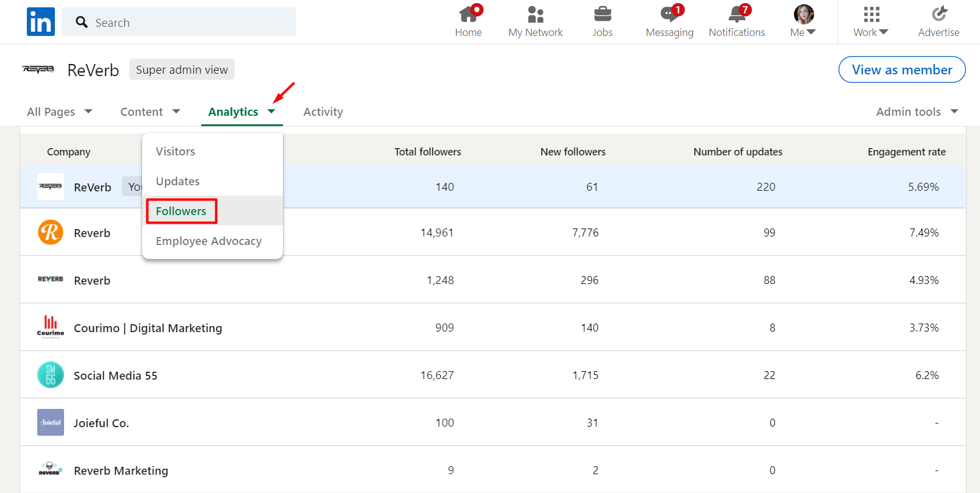Image resolution: width=980 pixels, height=493 pixels.
Task: Click the 7,776 new followers value
Action: point(585,232)
